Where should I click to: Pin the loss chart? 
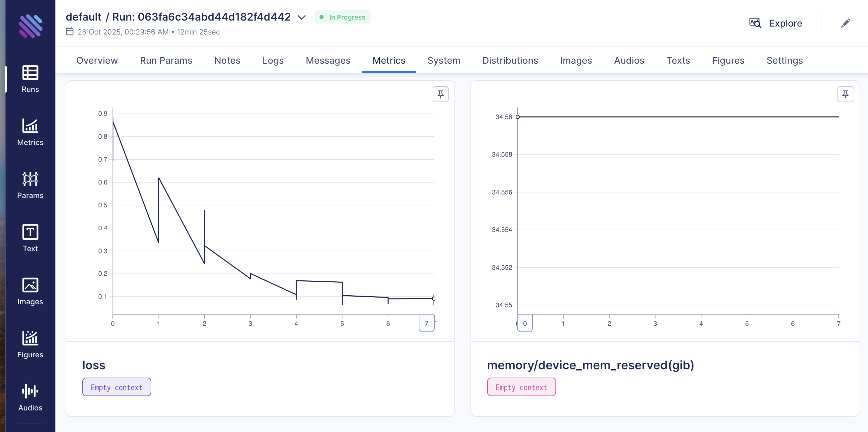[x=440, y=94]
